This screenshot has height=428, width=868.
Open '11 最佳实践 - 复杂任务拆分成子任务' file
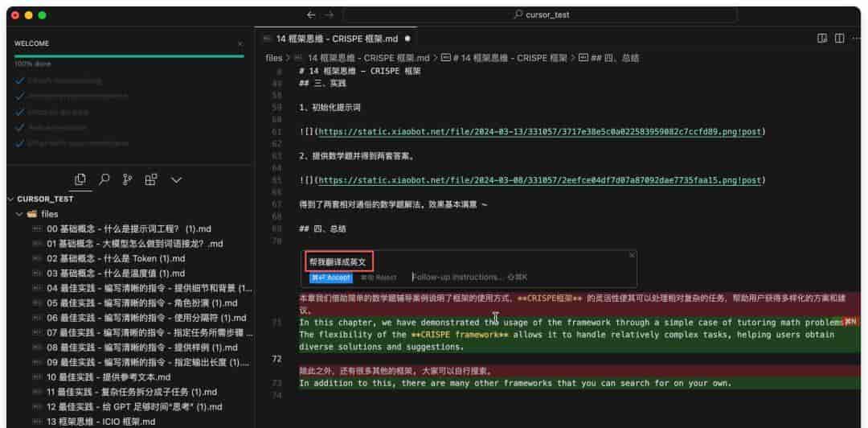pos(132,392)
